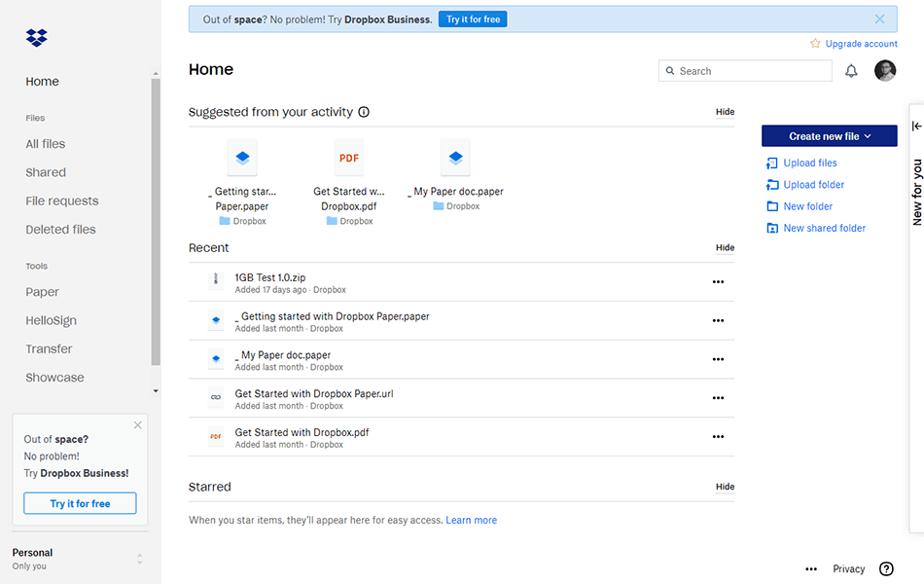
Task: Open the help question mark icon
Action: click(886, 568)
